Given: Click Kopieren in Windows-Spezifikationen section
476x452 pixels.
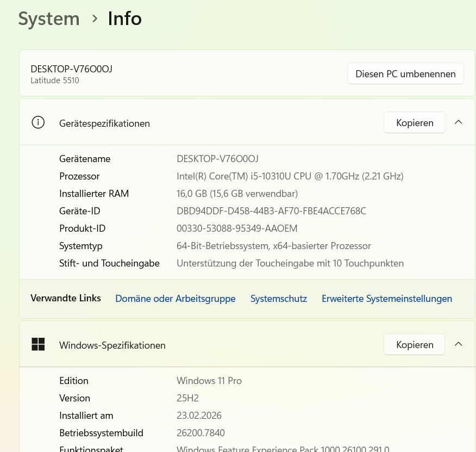Looking at the screenshot, I should (x=415, y=344).
